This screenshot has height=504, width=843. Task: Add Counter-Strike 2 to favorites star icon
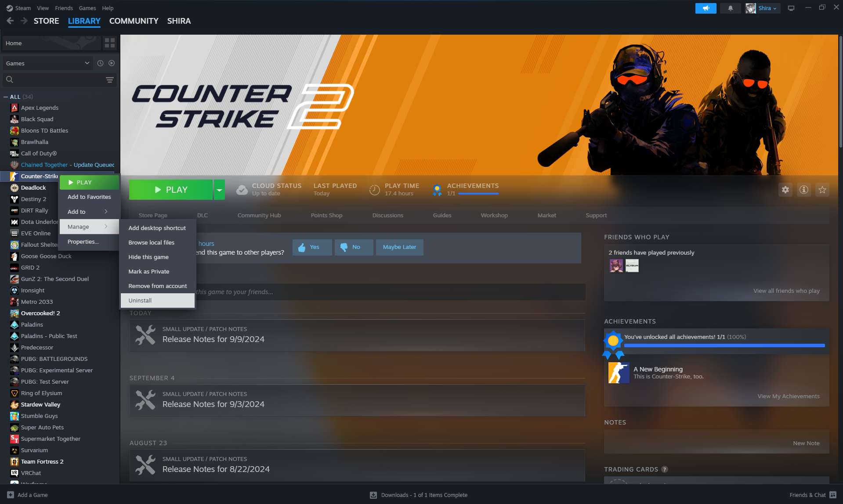[822, 190]
